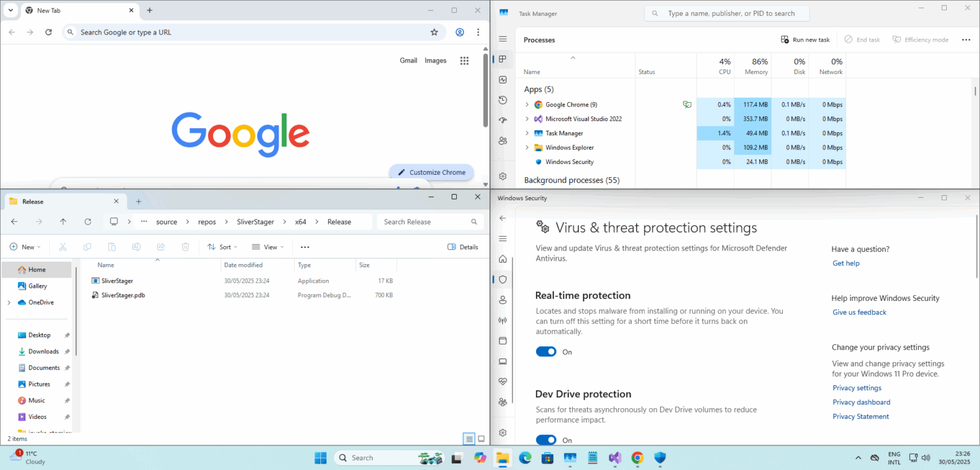Expand the Microsoft Visual Studio 2022 process
Screen dimensions: 980x470
[526, 119]
